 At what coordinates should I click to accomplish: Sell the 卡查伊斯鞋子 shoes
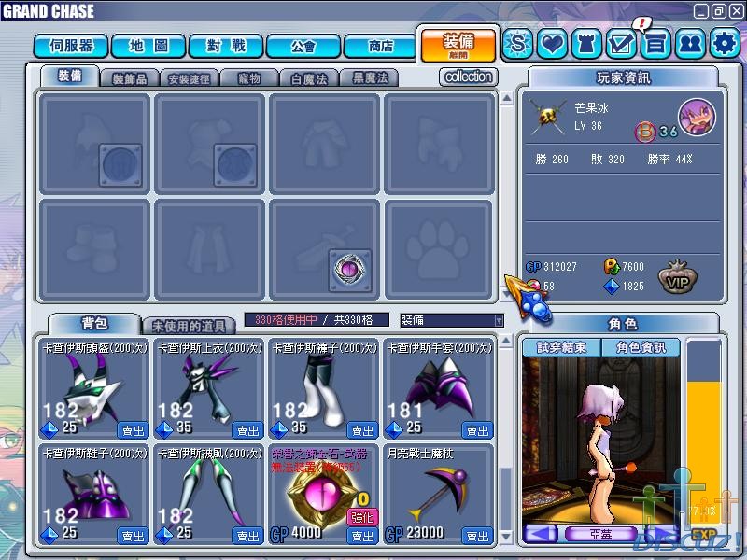[133, 536]
